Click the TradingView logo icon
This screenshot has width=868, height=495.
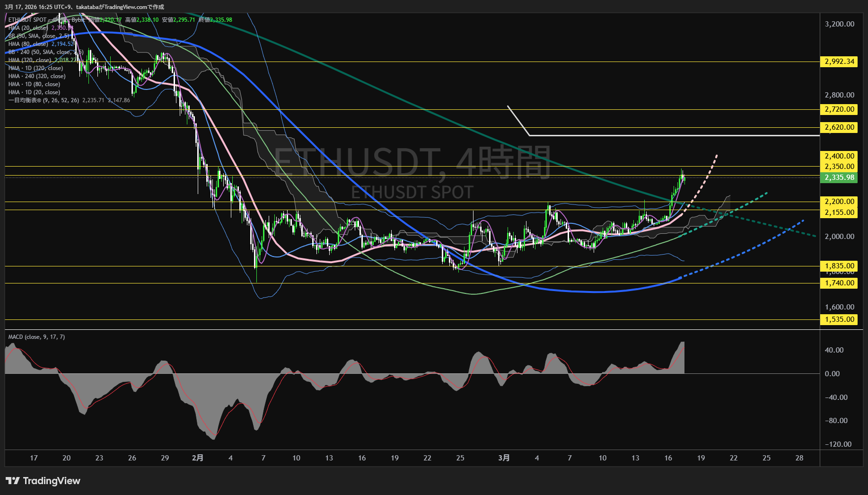(13, 481)
